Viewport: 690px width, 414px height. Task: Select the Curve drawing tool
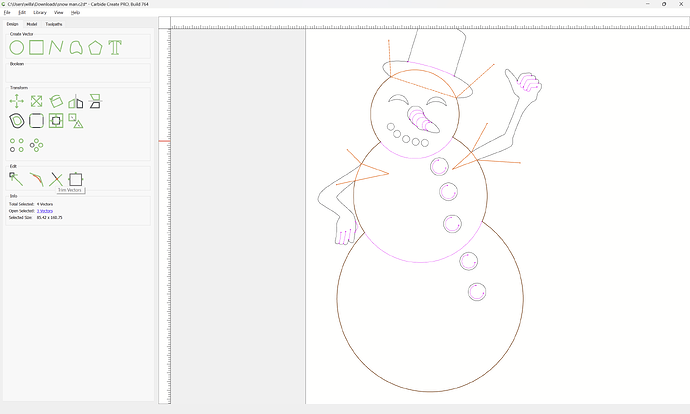pyautogui.click(x=76, y=48)
